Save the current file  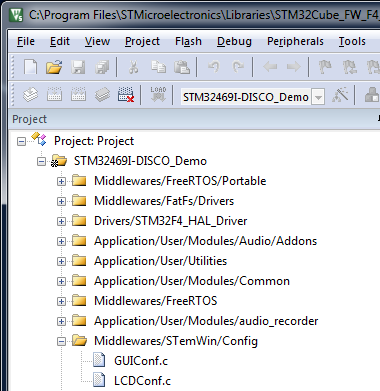click(x=78, y=67)
